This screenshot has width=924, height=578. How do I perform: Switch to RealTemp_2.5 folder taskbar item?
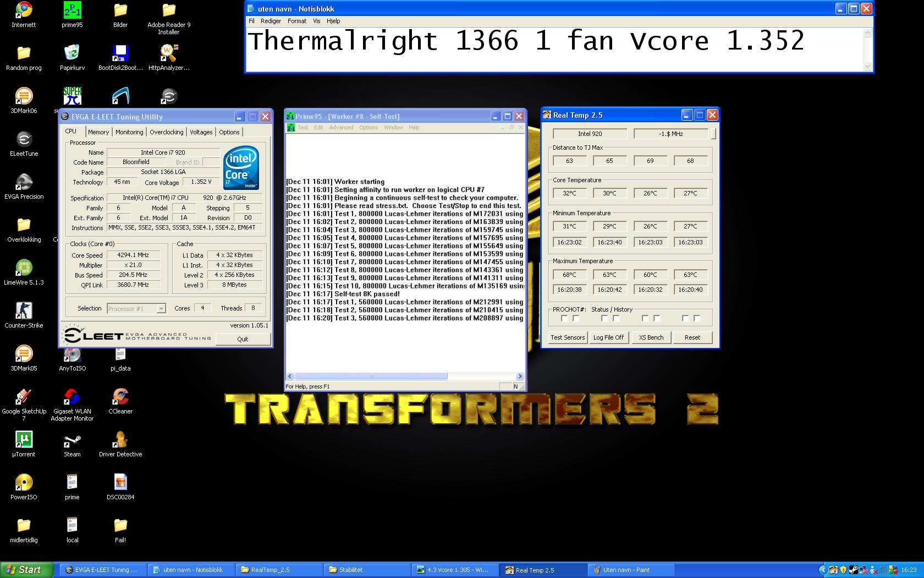pyautogui.click(x=279, y=570)
